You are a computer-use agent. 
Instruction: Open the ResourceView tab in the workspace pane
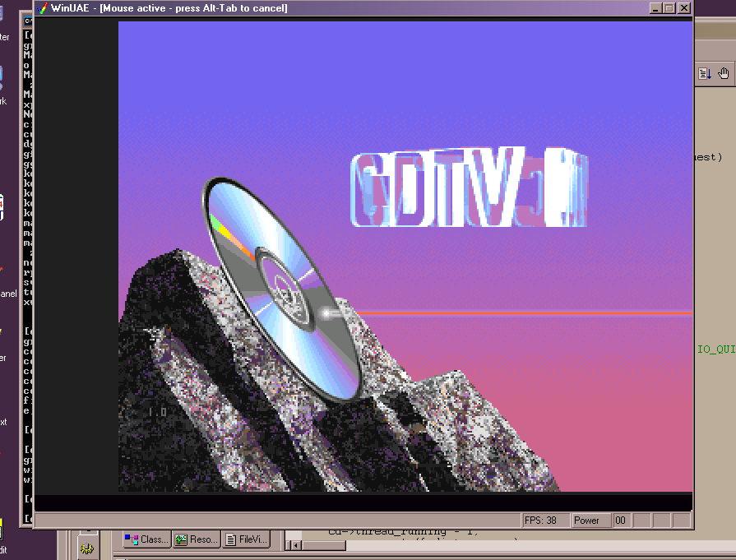tap(197, 539)
